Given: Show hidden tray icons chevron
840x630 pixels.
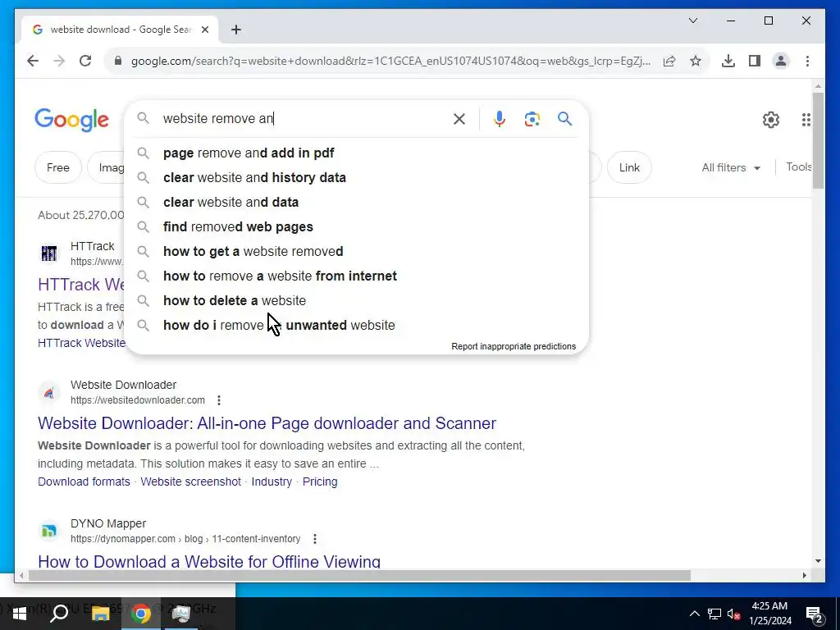Looking at the screenshot, I should pyautogui.click(x=694, y=614).
